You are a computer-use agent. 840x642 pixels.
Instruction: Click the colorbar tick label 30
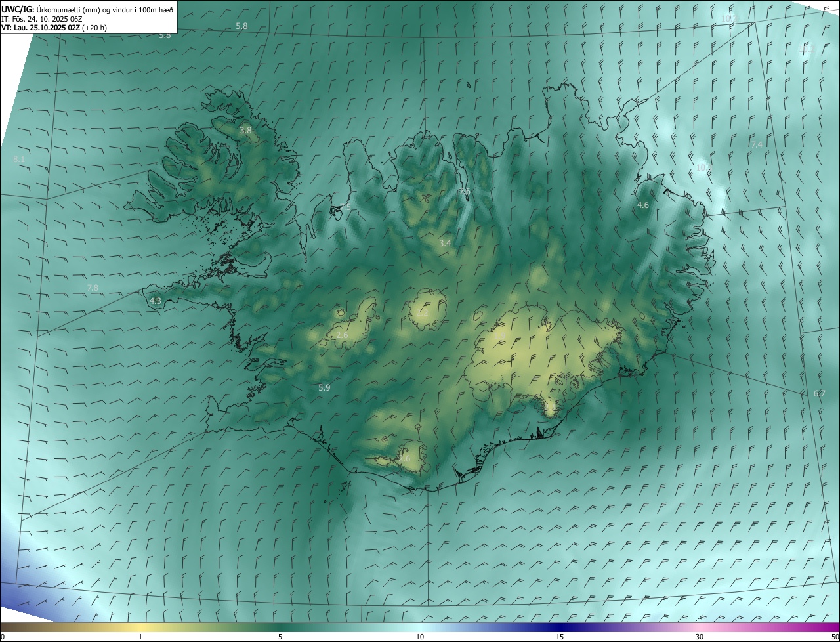700,637
